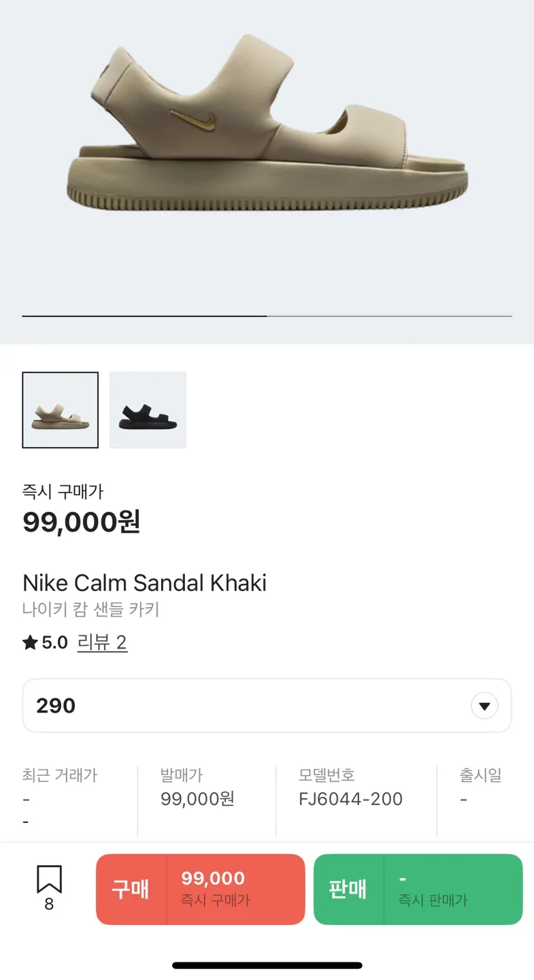Viewport: 534px width, 980px height.
Task: Open the 리뷰 2 reviews link
Action: pyautogui.click(x=102, y=642)
